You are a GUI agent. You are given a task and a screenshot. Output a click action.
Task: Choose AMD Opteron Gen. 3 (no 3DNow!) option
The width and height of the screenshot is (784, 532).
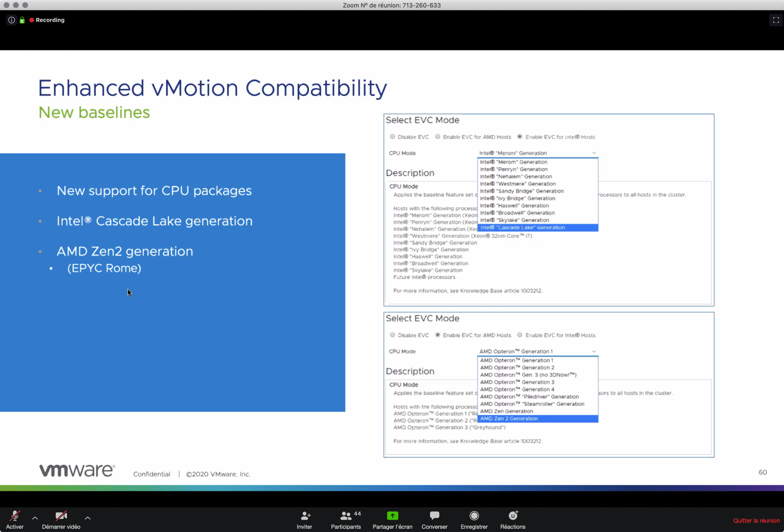point(538,375)
